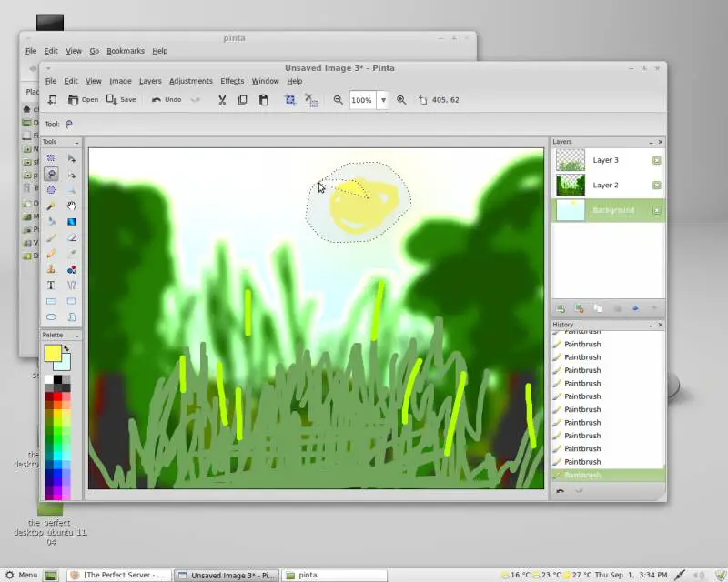The width and height of the screenshot is (728, 582).
Task: Select the Zoom tool in Tools panel
Action: pos(72,190)
